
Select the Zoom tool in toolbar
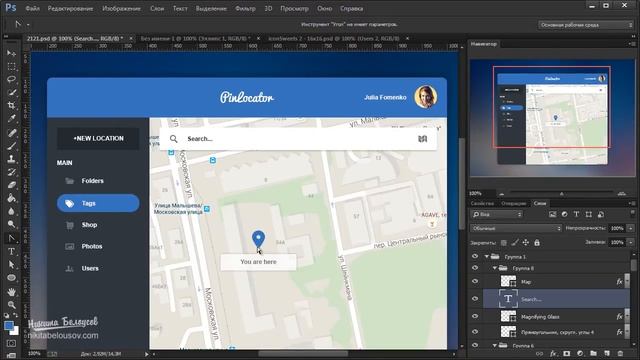pos(11,304)
